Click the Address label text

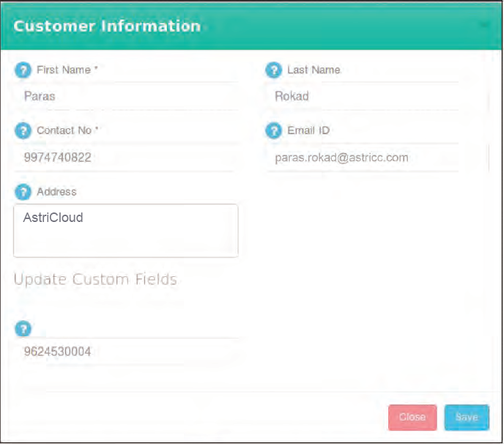(56, 192)
